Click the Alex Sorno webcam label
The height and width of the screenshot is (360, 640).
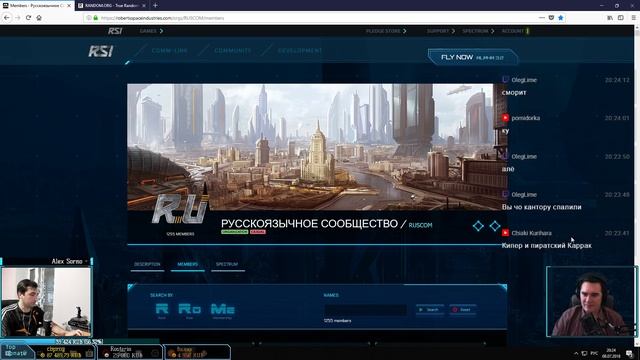pyautogui.click(x=67, y=261)
